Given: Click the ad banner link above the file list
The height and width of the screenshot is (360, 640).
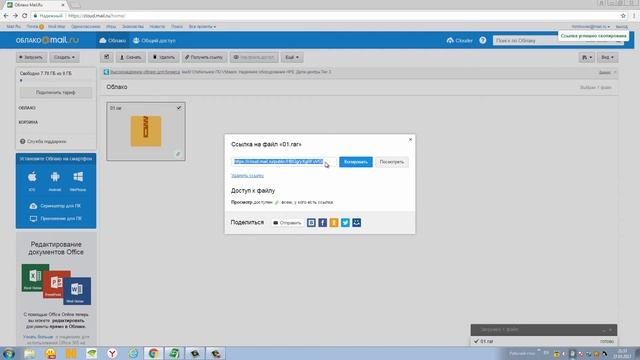Looking at the screenshot, I should tap(145, 72).
